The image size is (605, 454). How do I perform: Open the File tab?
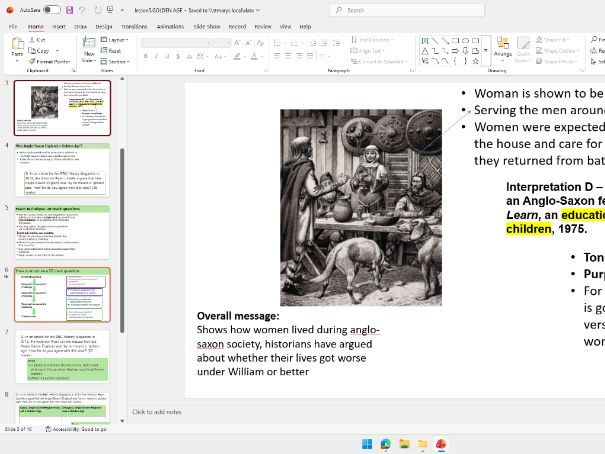[x=13, y=27]
